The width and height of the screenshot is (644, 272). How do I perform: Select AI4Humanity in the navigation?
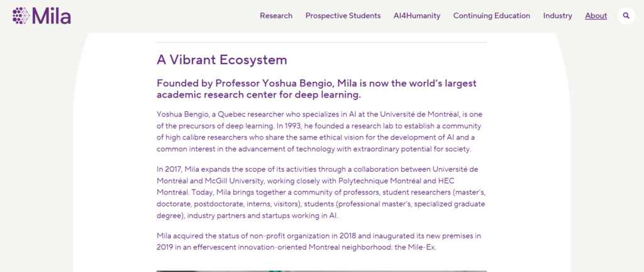pos(417,16)
